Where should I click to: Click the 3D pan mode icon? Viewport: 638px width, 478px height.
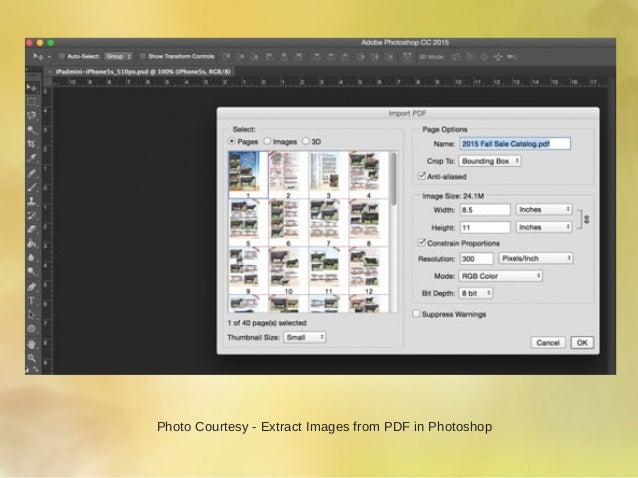pos(484,57)
